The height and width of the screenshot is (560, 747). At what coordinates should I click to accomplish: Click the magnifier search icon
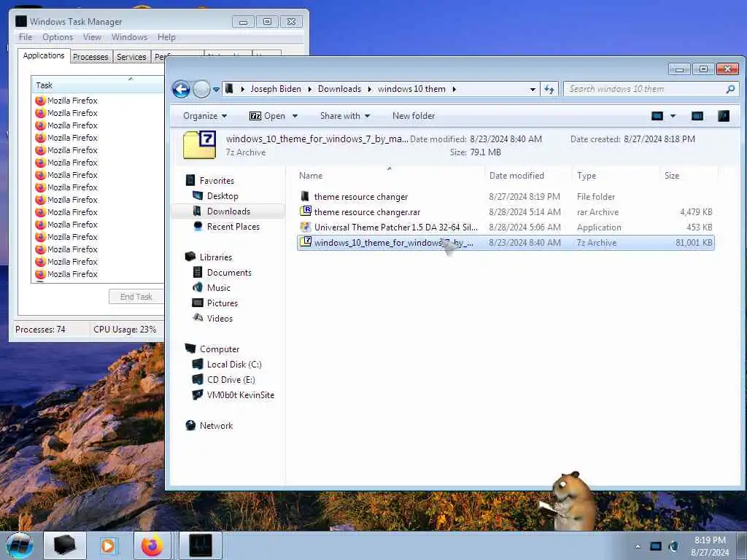click(x=730, y=89)
